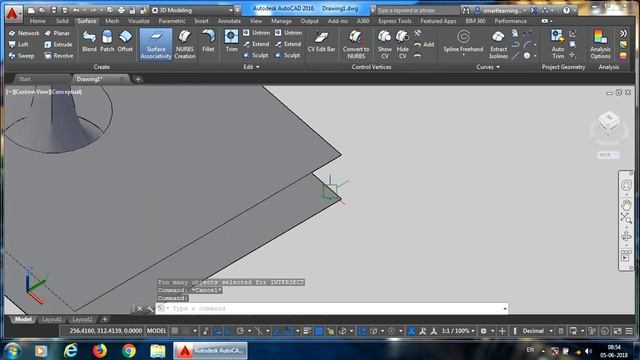
Task: Click in the command line input field
Action: pos(331,309)
